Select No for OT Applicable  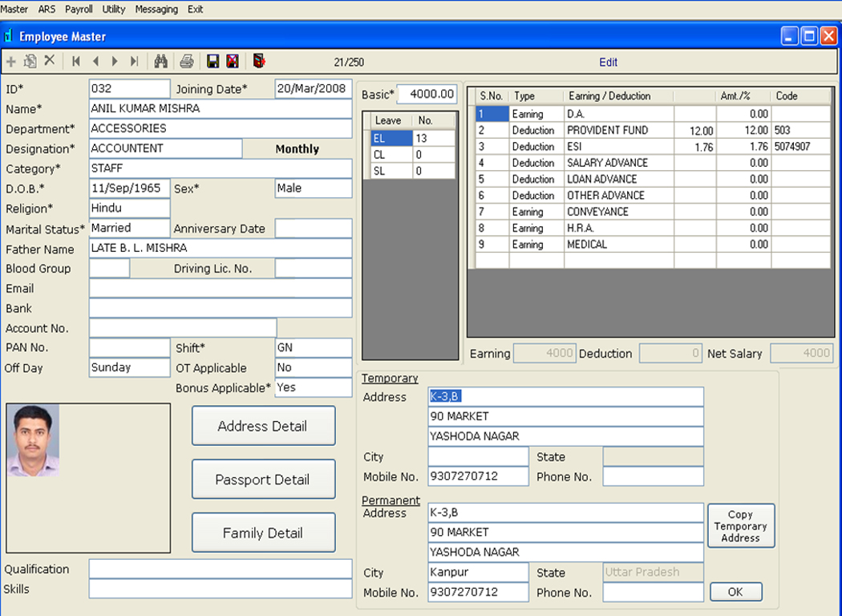(x=313, y=368)
